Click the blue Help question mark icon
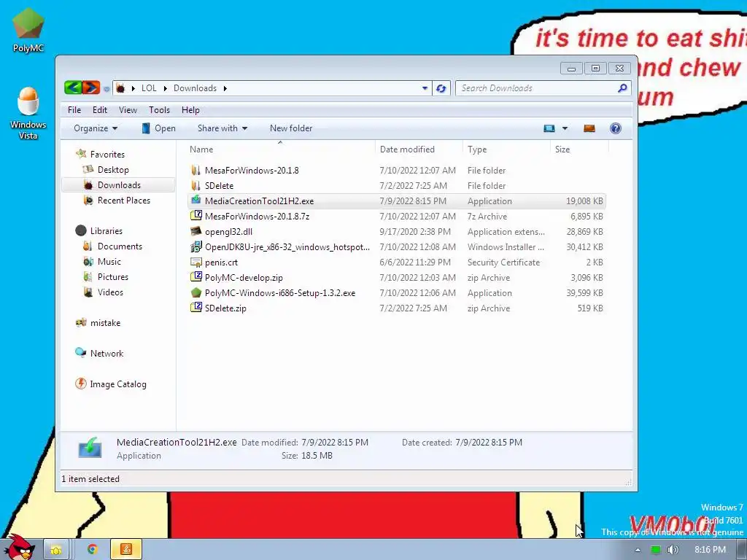This screenshot has width=747, height=560. pos(616,128)
